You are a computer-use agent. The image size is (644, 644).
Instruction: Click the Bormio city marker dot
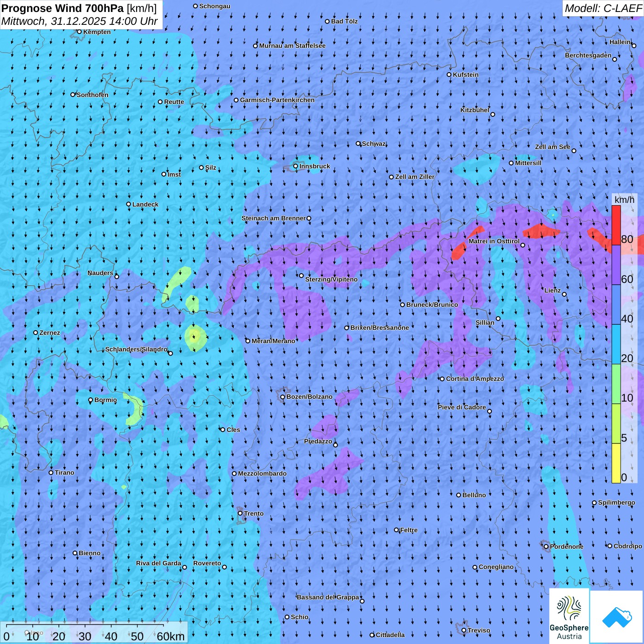[x=91, y=400]
